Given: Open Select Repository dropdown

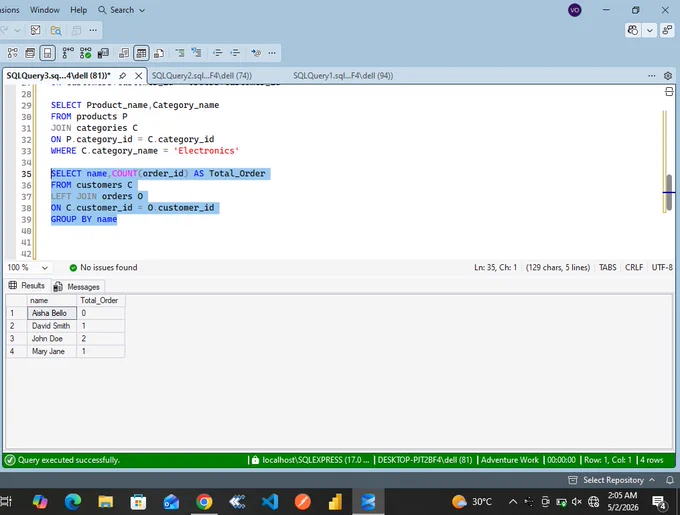Looking at the screenshot, I should (611, 480).
